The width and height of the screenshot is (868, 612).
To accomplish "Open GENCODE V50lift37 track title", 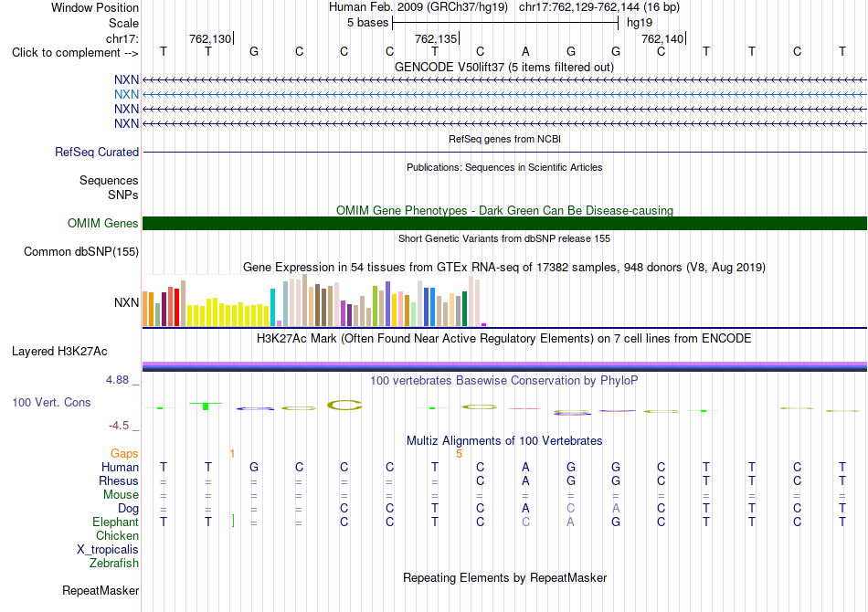I will pyautogui.click(x=504, y=67).
